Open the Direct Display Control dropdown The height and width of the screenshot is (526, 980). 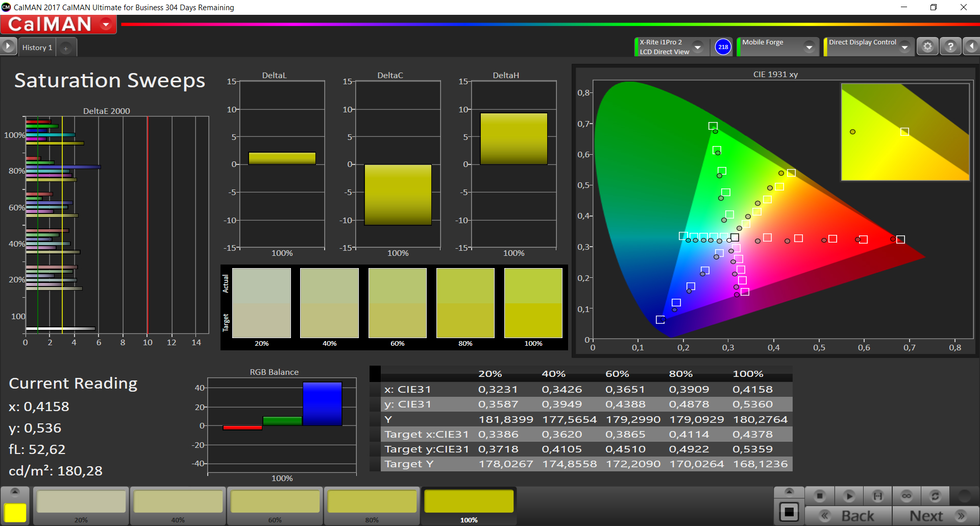(905, 47)
